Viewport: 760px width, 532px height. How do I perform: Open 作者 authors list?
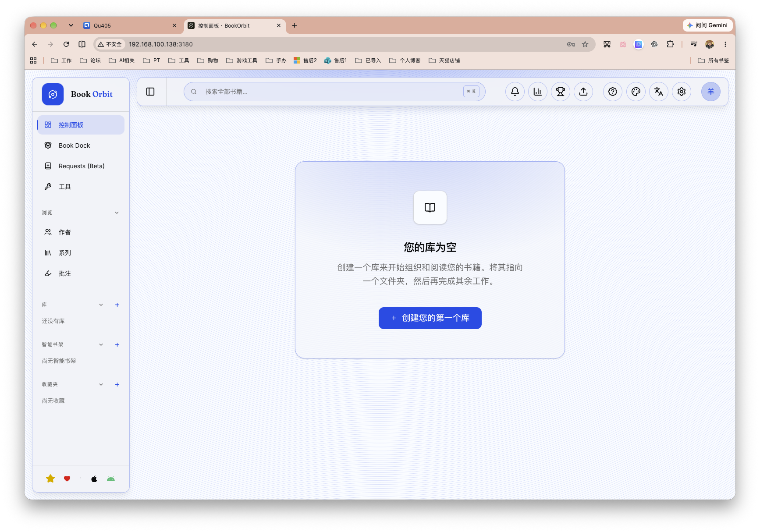[x=81, y=232]
